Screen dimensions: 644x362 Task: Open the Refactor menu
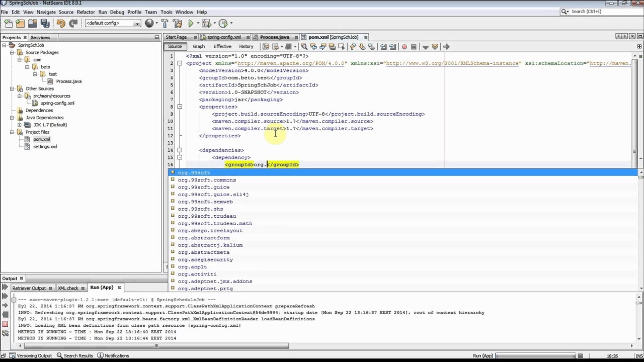click(86, 12)
